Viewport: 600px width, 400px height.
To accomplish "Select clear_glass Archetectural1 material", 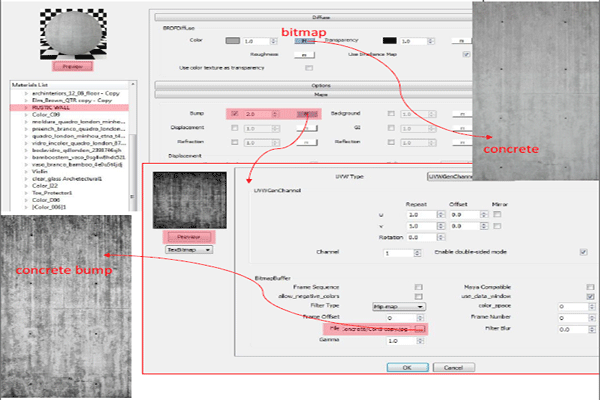I will point(67,179).
